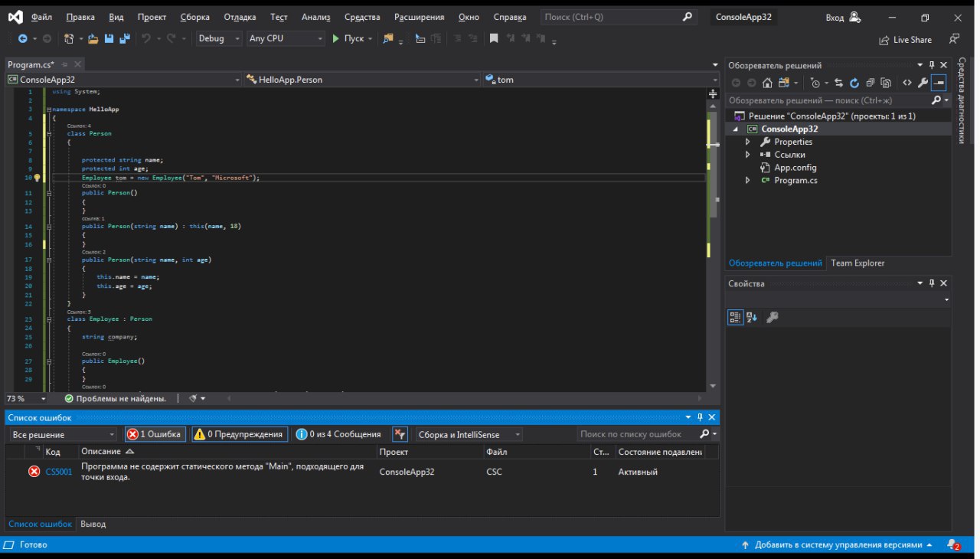
Task: Click the Categorized view icon in Свойства panel
Action: tap(735, 317)
